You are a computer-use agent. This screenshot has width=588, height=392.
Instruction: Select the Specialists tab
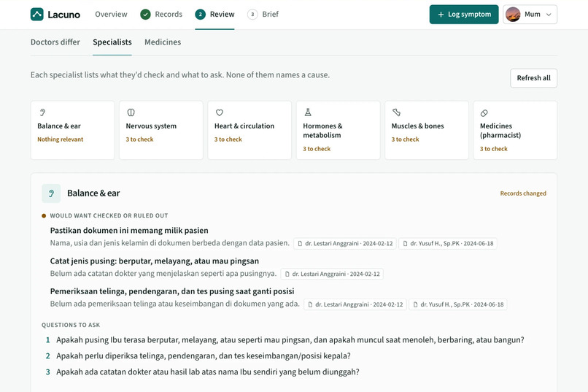(112, 42)
